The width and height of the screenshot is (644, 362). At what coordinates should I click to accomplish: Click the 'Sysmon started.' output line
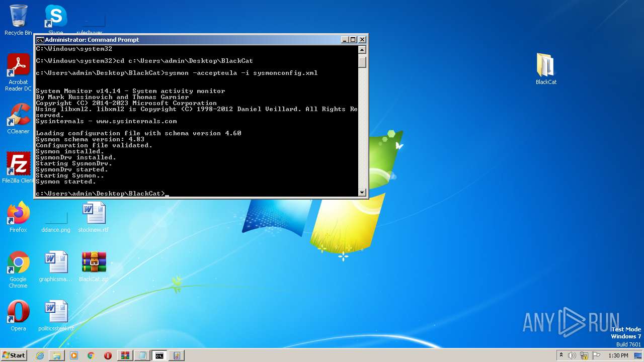tap(66, 182)
